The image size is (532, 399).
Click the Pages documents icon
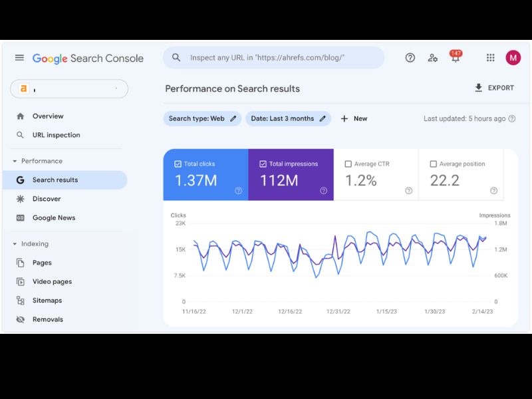(x=21, y=263)
